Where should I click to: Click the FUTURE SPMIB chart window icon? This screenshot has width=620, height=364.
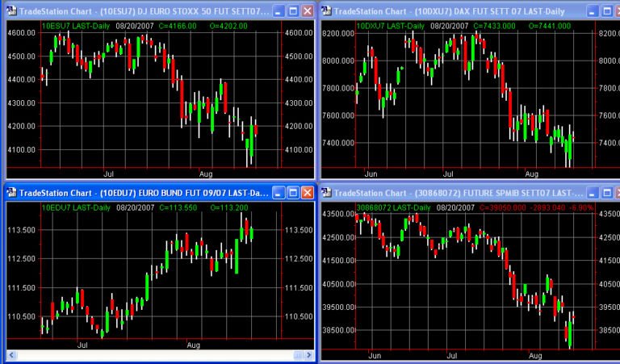(328, 193)
